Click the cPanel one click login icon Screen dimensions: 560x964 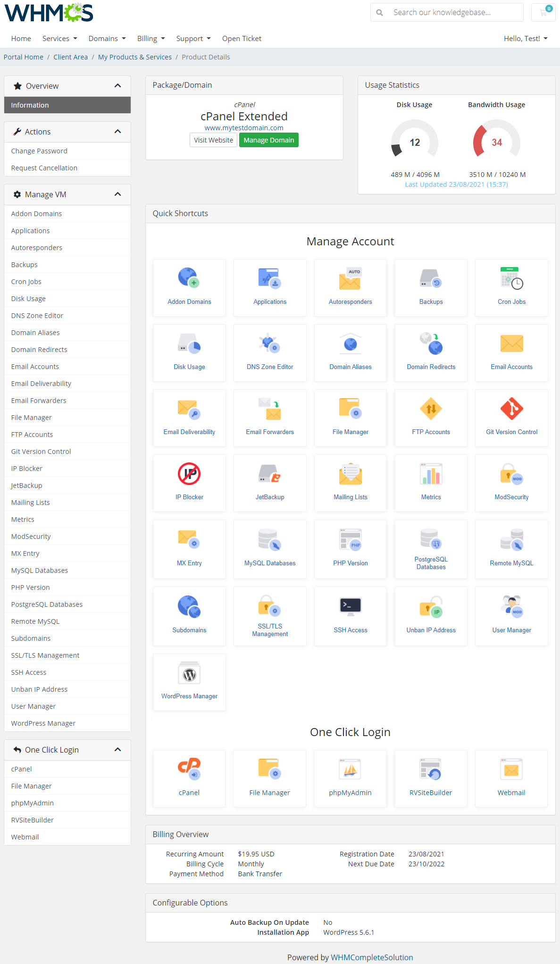[189, 769]
